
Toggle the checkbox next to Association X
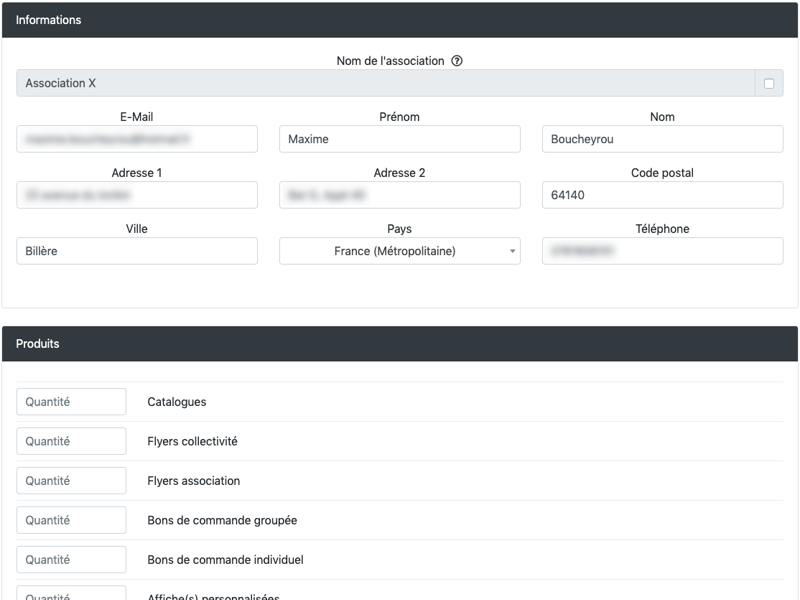769,84
